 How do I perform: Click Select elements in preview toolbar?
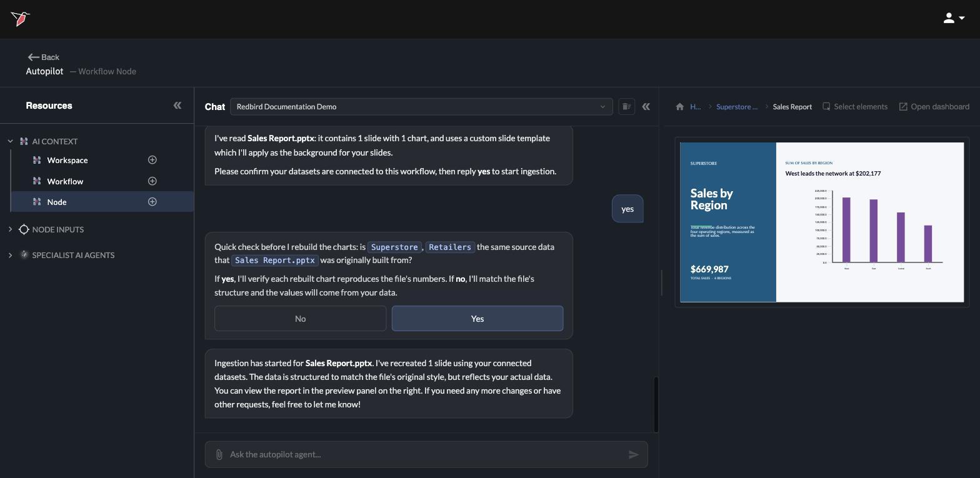coord(854,106)
